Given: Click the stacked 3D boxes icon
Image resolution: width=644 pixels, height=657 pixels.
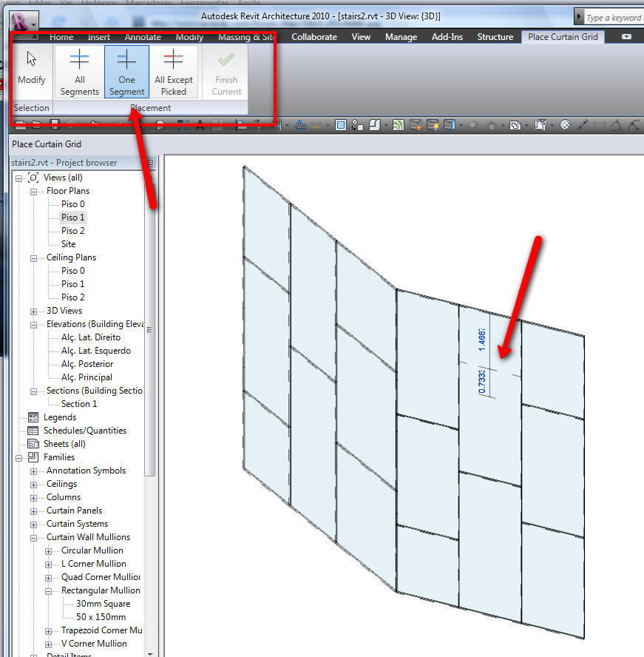Looking at the screenshot, I should click(374, 125).
